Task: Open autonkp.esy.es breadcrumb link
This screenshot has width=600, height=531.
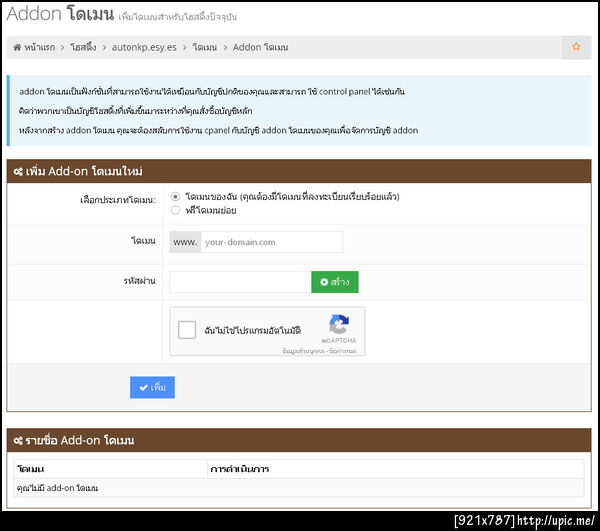Action: pos(144,47)
